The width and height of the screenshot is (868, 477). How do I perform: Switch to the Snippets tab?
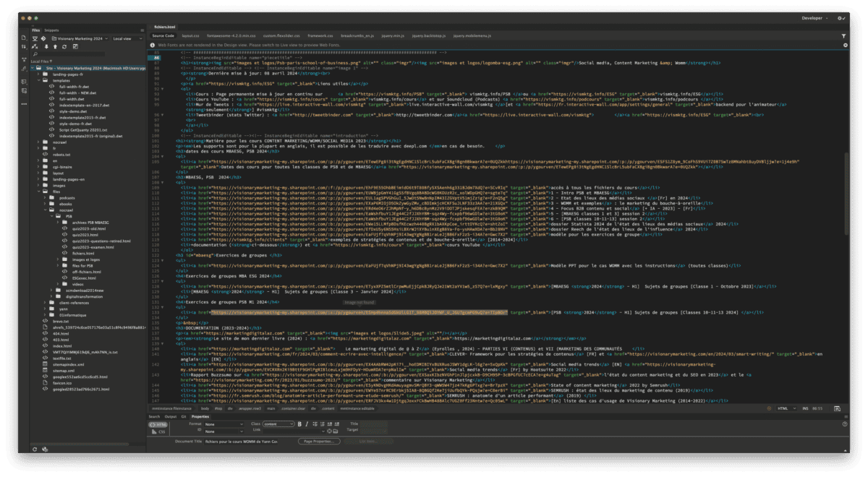[52, 30]
